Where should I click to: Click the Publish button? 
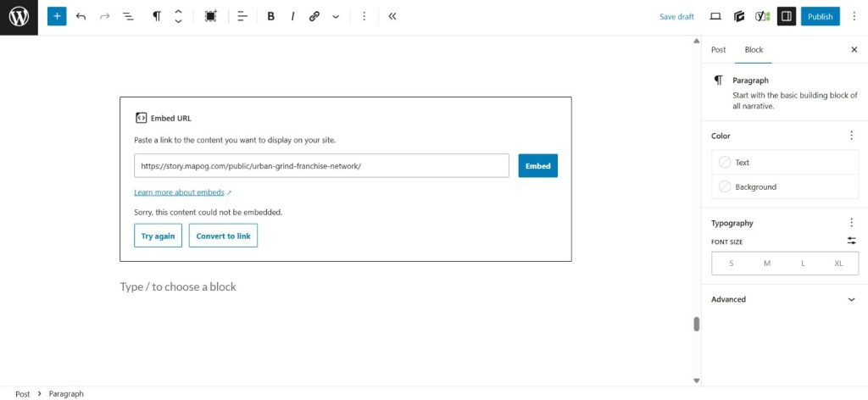[x=820, y=17]
